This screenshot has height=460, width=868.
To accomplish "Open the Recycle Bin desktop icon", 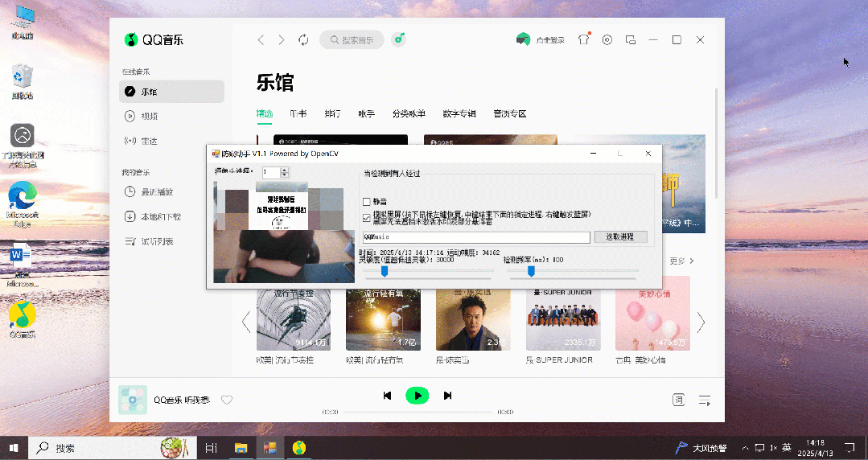I will coord(23,81).
